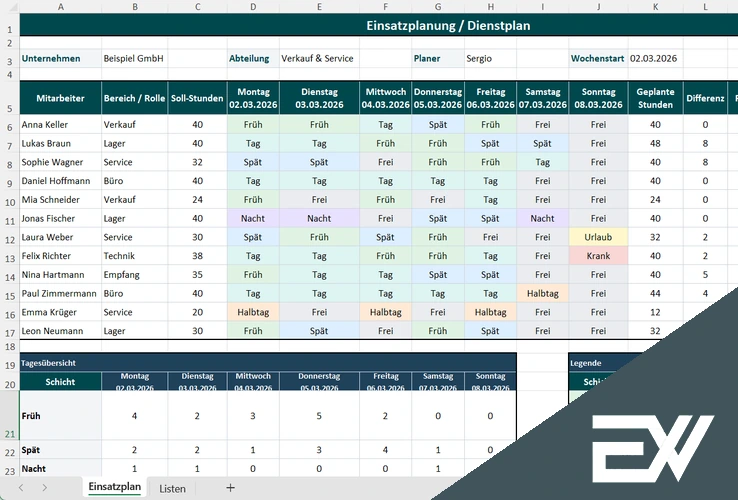Select employee cell Leon Neumann
Image resolution: width=738 pixels, height=500 pixels.
click(x=60, y=331)
